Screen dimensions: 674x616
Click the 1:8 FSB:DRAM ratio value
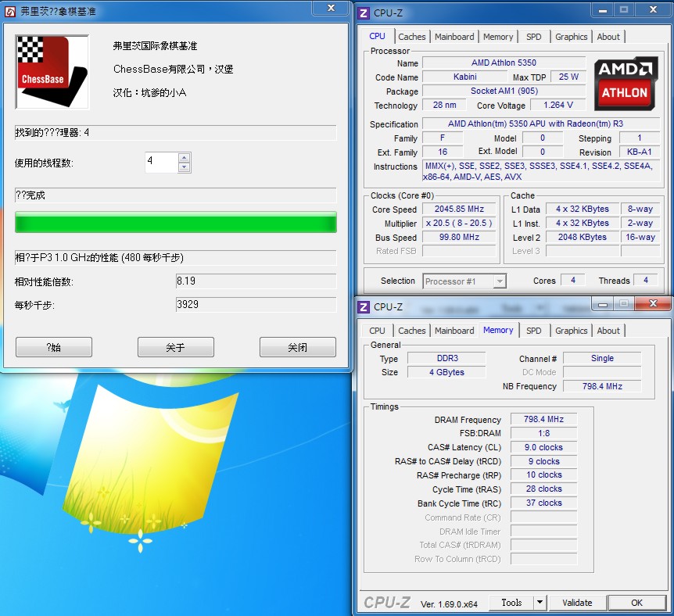click(543, 433)
